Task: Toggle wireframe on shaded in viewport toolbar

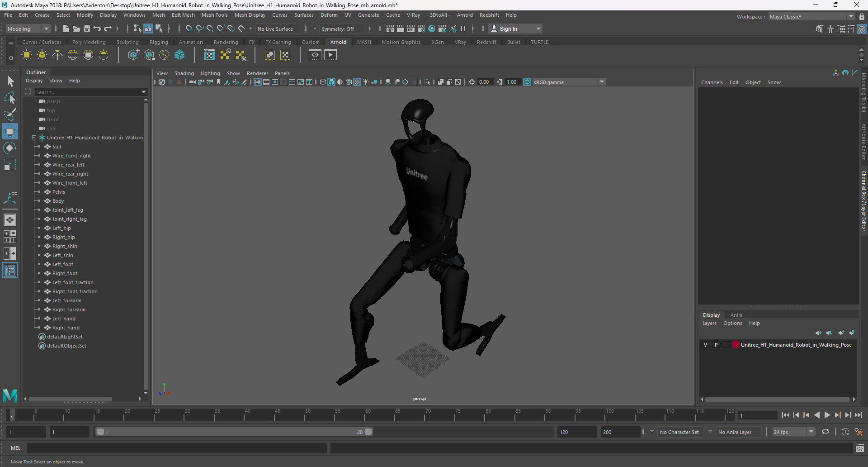Action: (x=349, y=82)
